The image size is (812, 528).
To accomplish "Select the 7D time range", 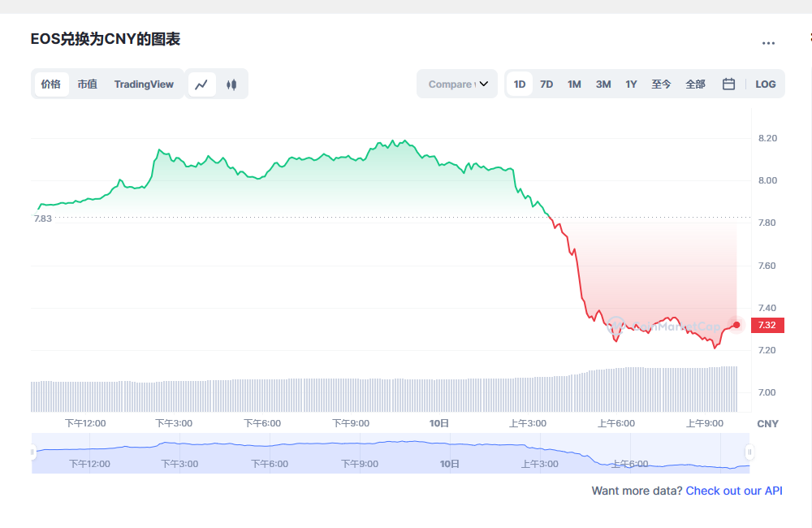I will pyautogui.click(x=546, y=84).
